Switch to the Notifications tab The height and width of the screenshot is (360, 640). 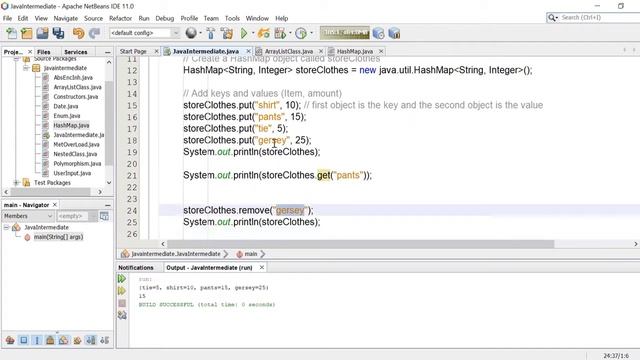pyautogui.click(x=136, y=268)
